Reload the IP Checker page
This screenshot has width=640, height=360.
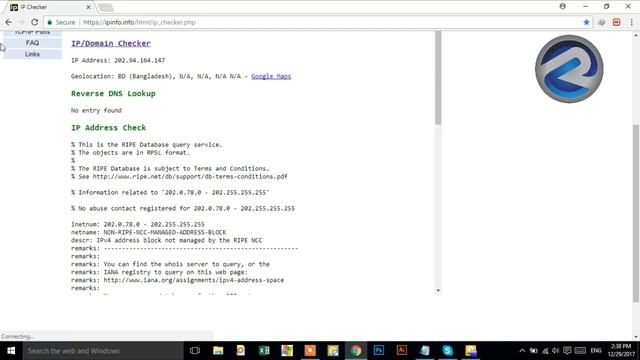click(x=35, y=22)
